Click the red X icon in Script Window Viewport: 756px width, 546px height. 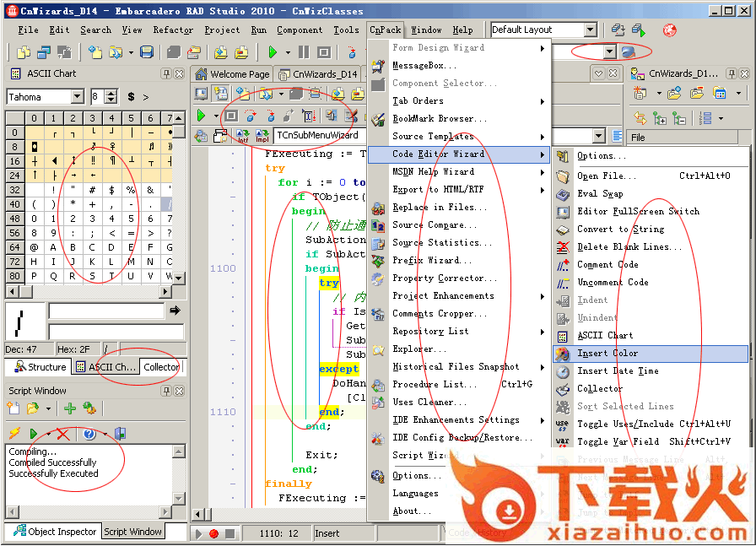[x=62, y=434]
